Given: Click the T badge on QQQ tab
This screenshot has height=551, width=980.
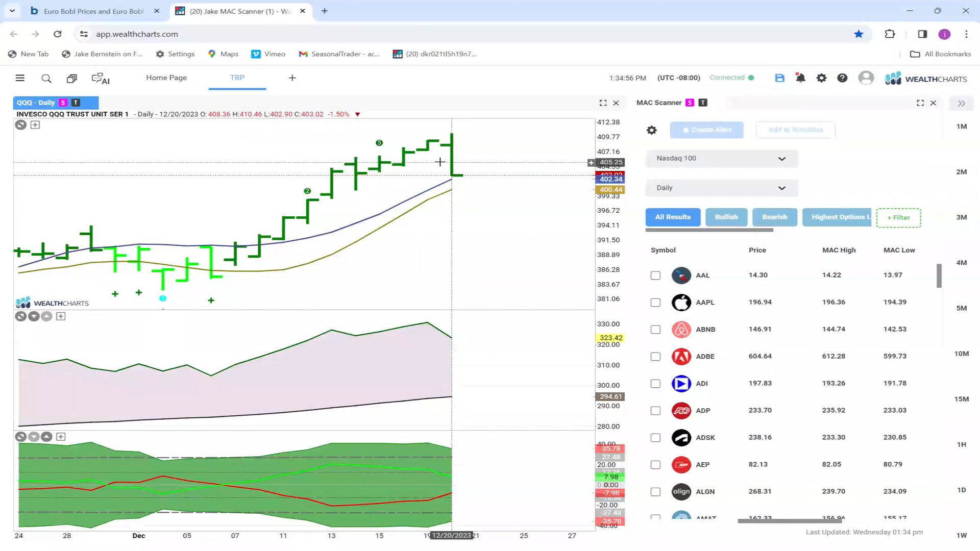Looking at the screenshot, I should click(76, 103).
